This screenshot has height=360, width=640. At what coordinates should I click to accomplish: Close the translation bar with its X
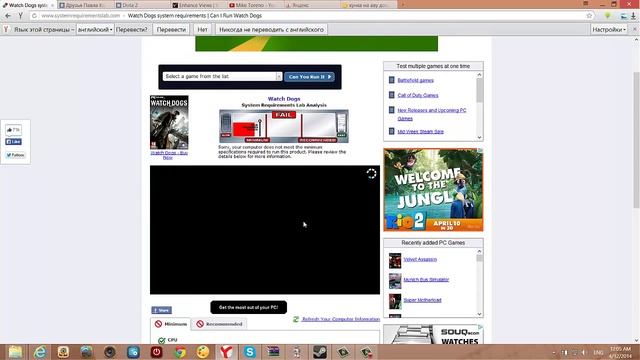(x=634, y=29)
